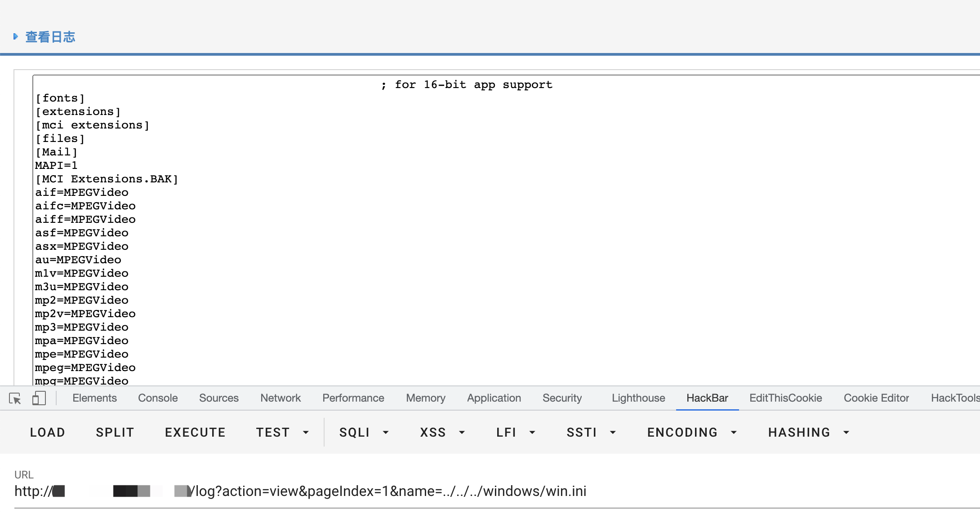Click the inspect element picker icon
980x531 pixels.
15,398
